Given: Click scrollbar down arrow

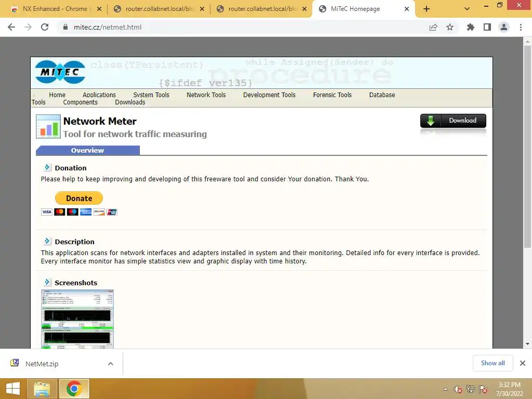Looking at the screenshot, I should pyautogui.click(x=527, y=344).
